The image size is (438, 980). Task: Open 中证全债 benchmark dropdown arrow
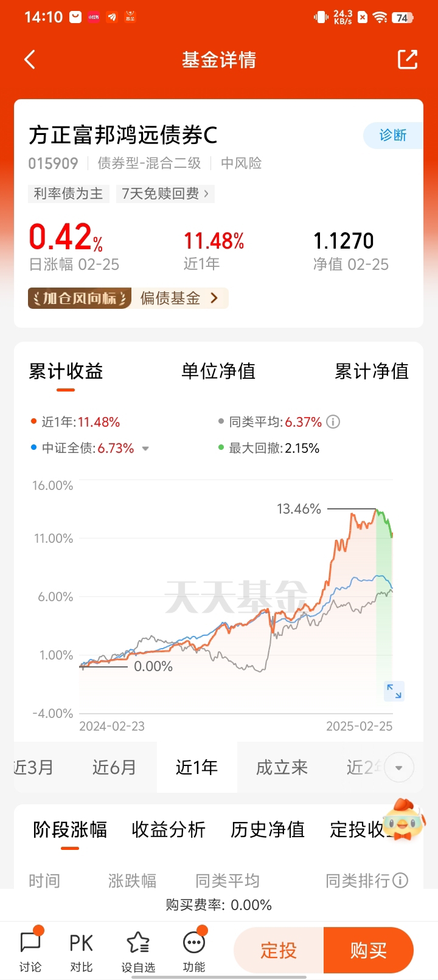pos(145,449)
